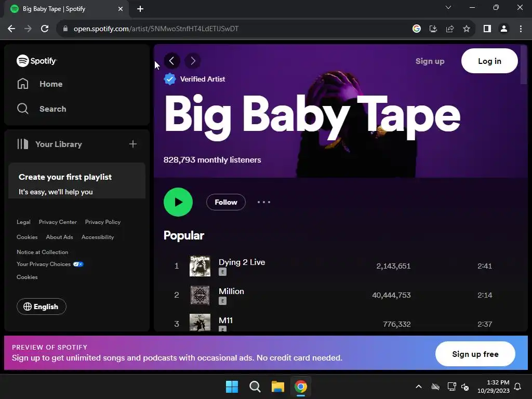Screen dimensions: 532x399
Task: Select the Million track title
Action: click(x=231, y=291)
